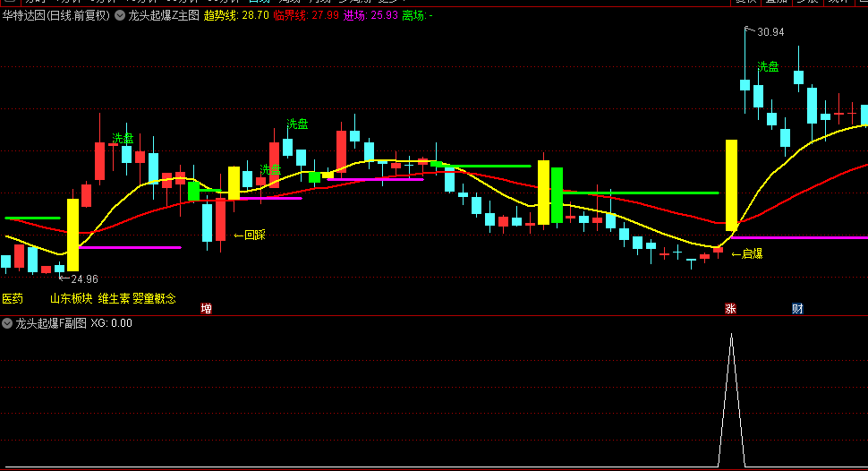868x471 pixels.
Task: Select the 龙头起爆Z主图 indicator name
Action: point(163,15)
